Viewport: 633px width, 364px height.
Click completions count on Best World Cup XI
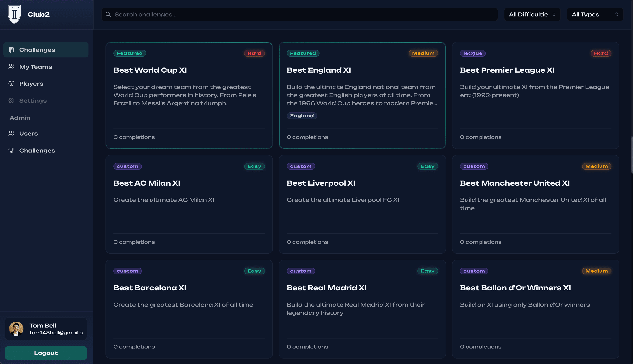134,137
